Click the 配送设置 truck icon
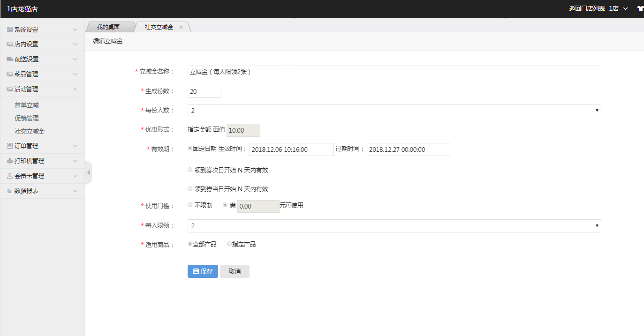The height and width of the screenshot is (336, 644). click(x=10, y=60)
